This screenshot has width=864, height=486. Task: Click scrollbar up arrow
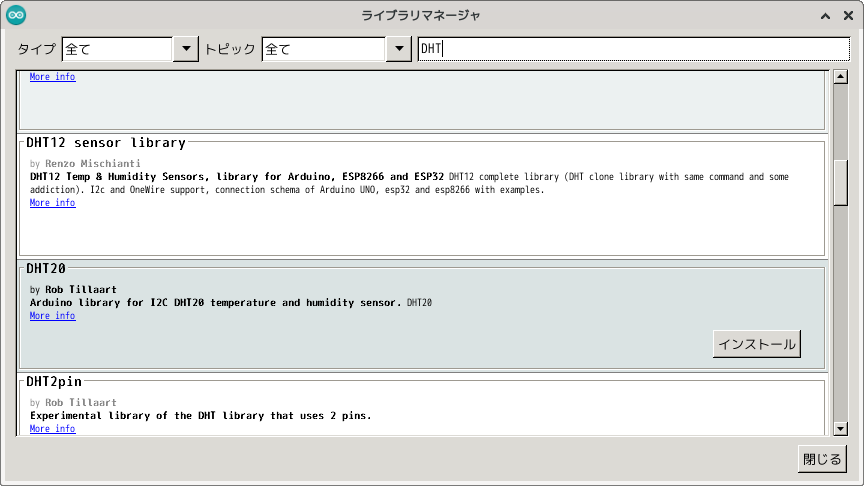(x=840, y=77)
